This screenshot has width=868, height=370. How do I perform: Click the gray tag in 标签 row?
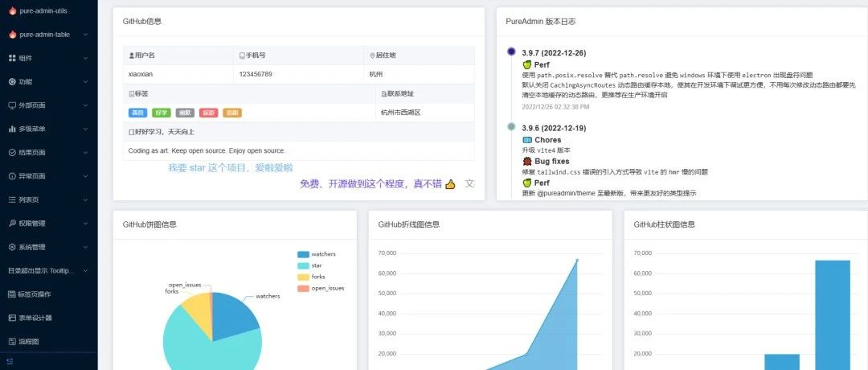pos(185,113)
